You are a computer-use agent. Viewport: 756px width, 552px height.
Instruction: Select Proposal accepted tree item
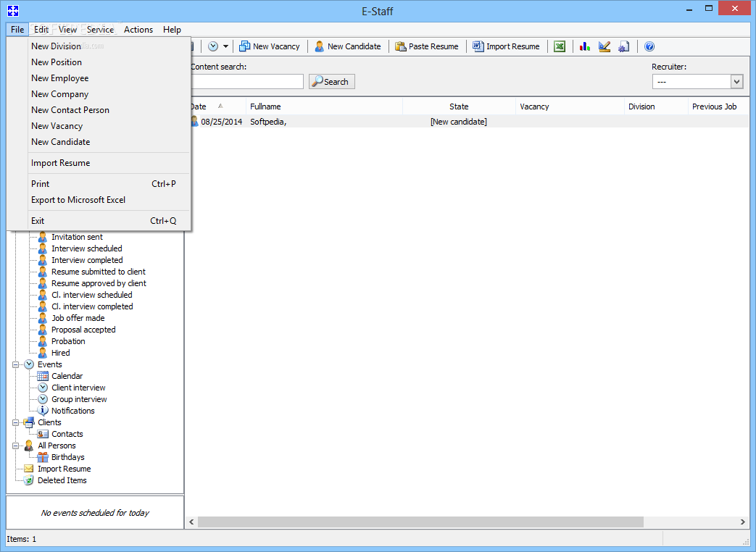pyautogui.click(x=83, y=330)
